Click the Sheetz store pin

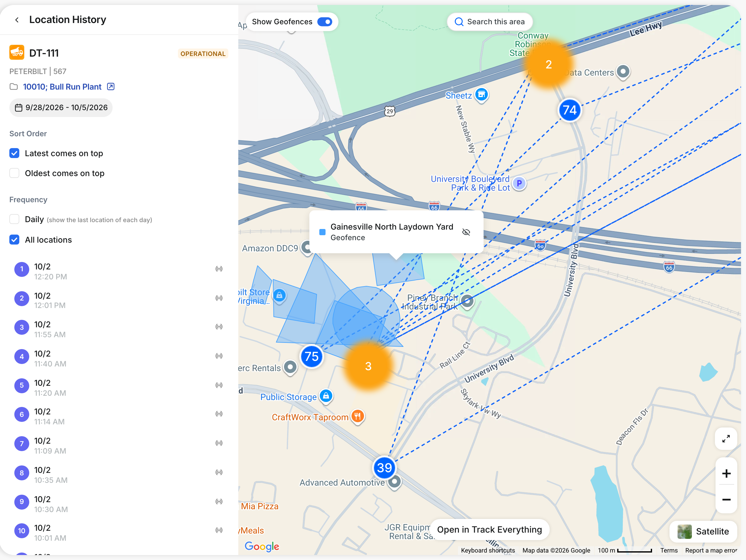click(482, 95)
